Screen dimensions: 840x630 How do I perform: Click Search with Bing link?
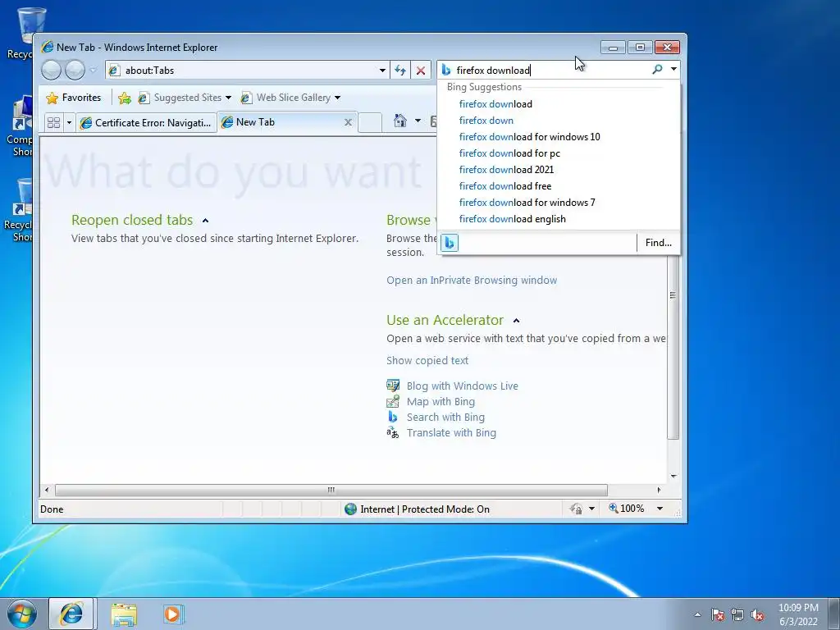(445, 417)
